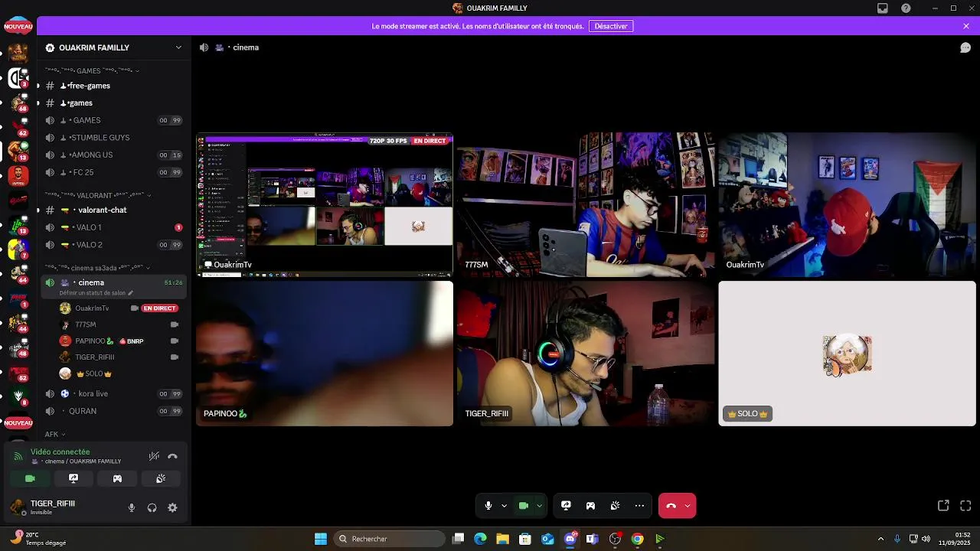Deafen with the headphones icon

[152, 507]
